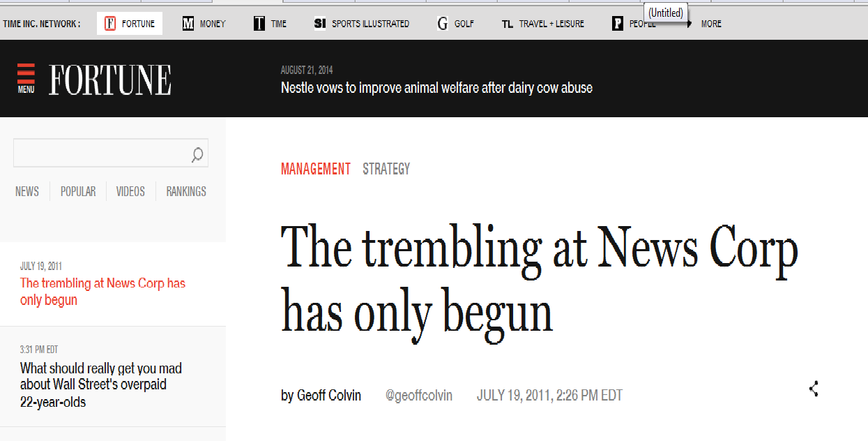The width and height of the screenshot is (868, 441).
Task: Open the RANKINGS section
Action: [185, 191]
